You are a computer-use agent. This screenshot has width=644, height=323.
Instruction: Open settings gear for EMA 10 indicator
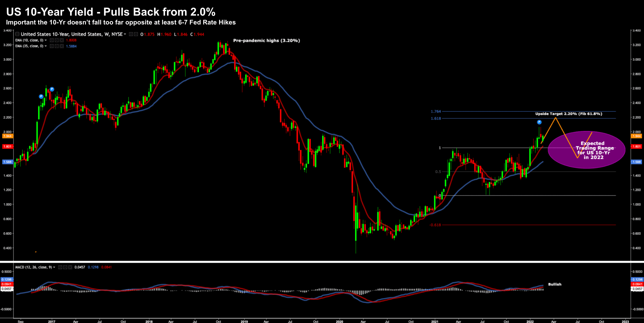[57, 40]
